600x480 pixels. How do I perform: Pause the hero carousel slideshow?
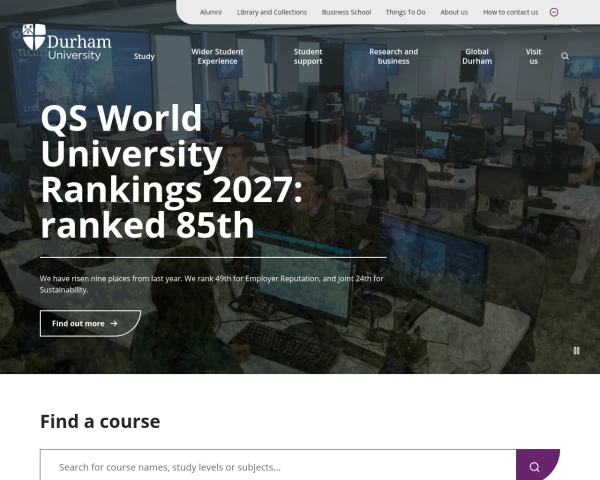click(576, 351)
